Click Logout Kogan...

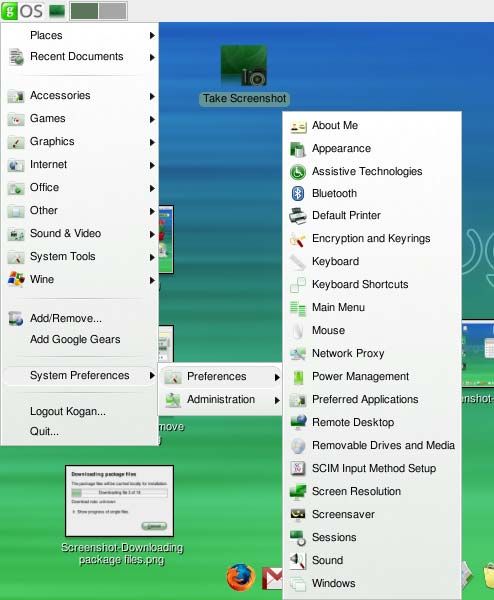pos(81,411)
